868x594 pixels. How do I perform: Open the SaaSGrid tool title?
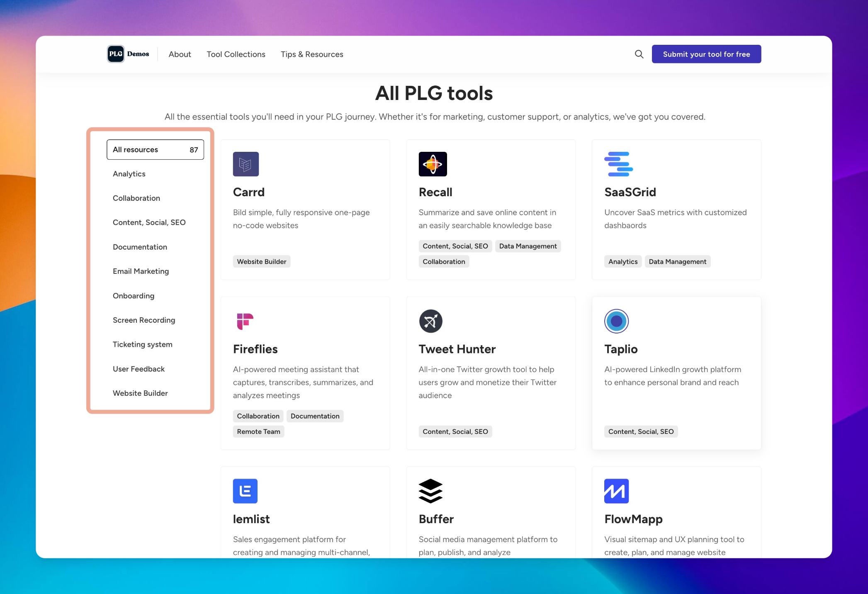click(630, 192)
